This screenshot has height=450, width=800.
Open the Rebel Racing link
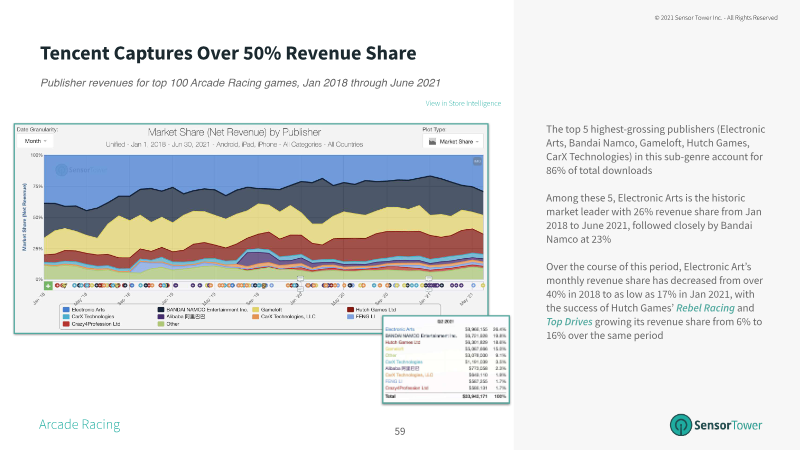[x=705, y=308]
